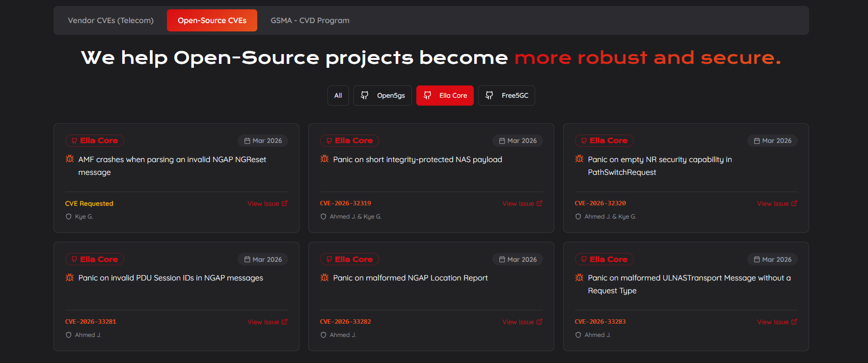The image size is (868, 363).
Task: Click the CVE-2026-33281 identifier
Action: (x=91, y=322)
